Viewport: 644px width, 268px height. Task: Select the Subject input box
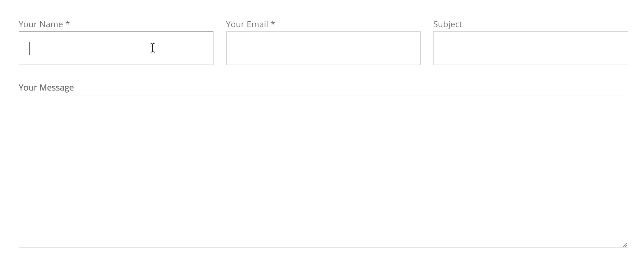(x=530, y=48)
